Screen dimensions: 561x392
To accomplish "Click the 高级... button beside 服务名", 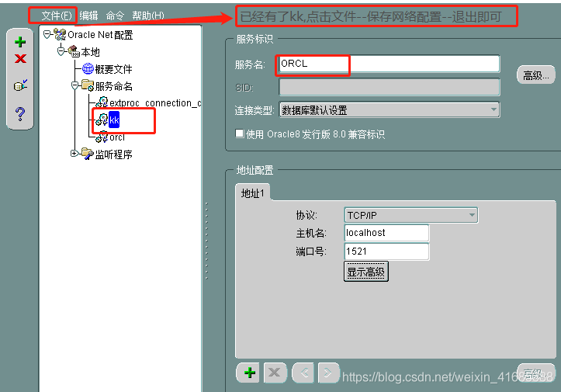I will click(x=536, y=75).
